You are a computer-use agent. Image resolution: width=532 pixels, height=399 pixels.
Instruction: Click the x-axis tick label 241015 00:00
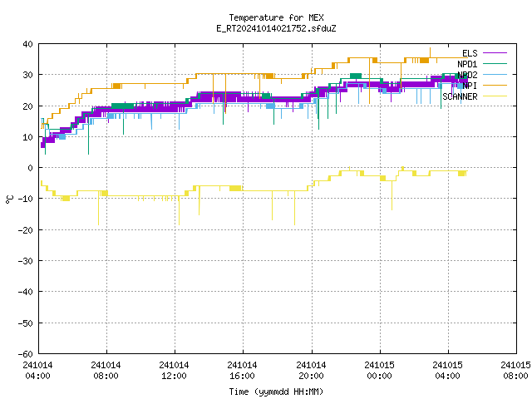379,371
